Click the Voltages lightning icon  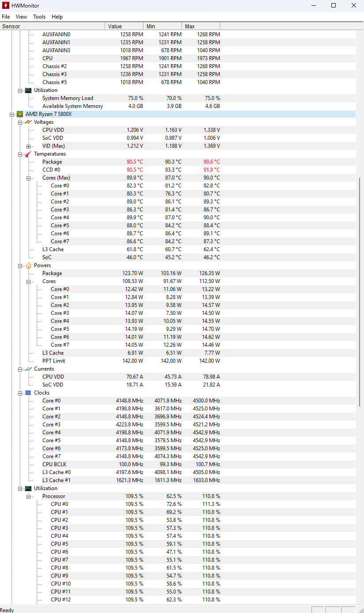point(28,122)
